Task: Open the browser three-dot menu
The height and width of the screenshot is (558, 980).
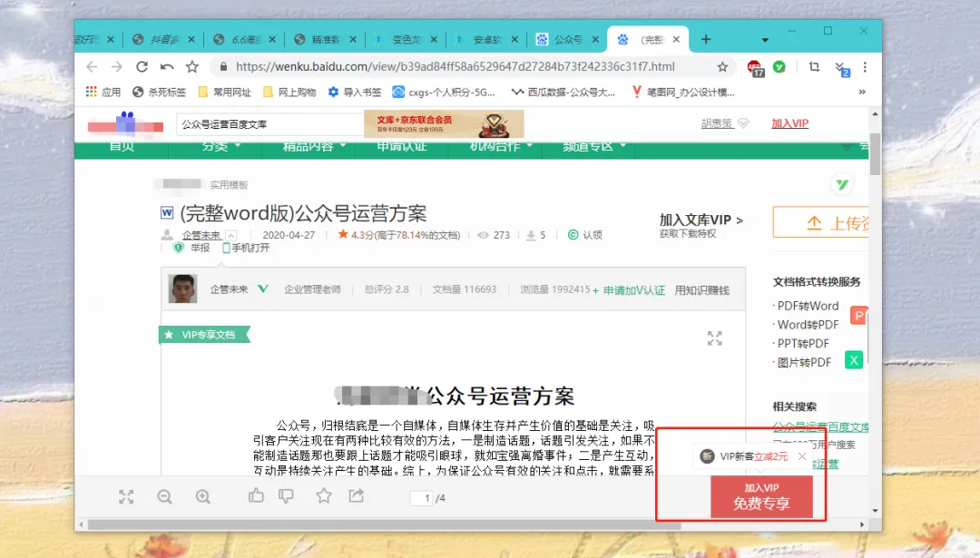Action: pos(865,67)
